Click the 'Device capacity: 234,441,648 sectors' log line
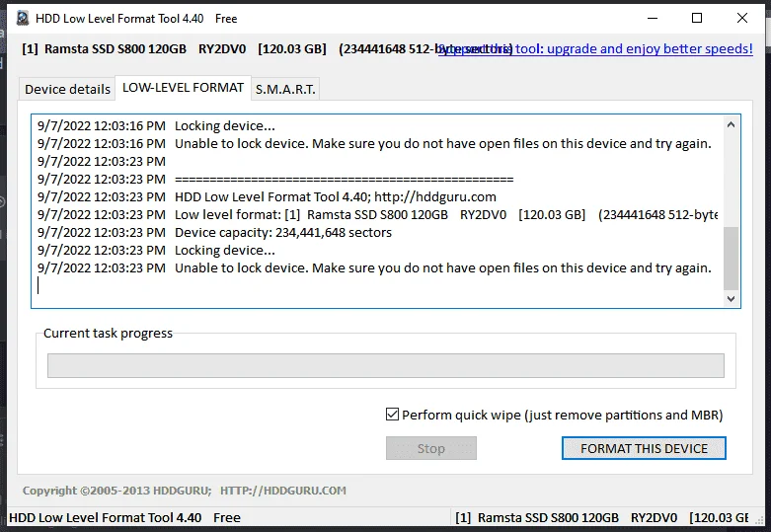Viewport: 771px width, 532px height. 214,233
